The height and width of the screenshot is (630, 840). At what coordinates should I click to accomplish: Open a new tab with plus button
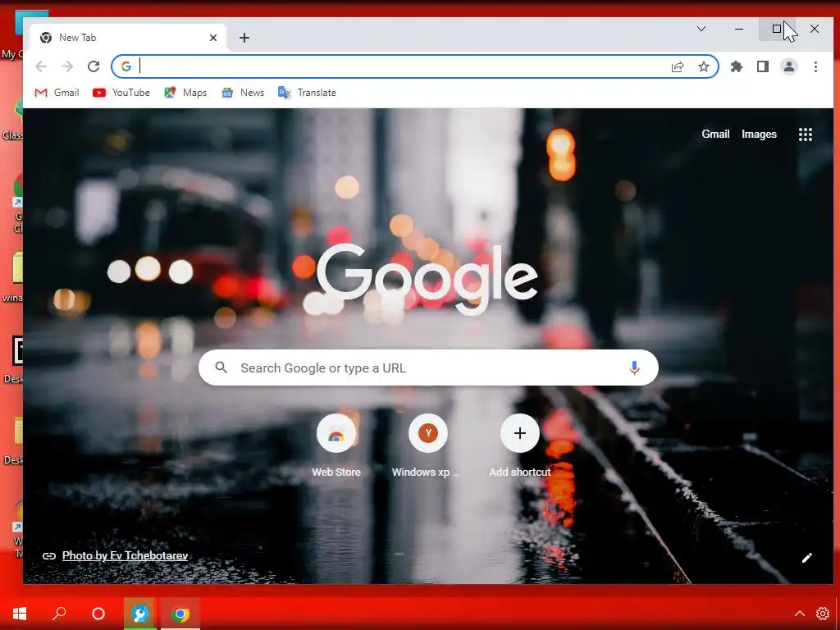click(x=244, y=38)
